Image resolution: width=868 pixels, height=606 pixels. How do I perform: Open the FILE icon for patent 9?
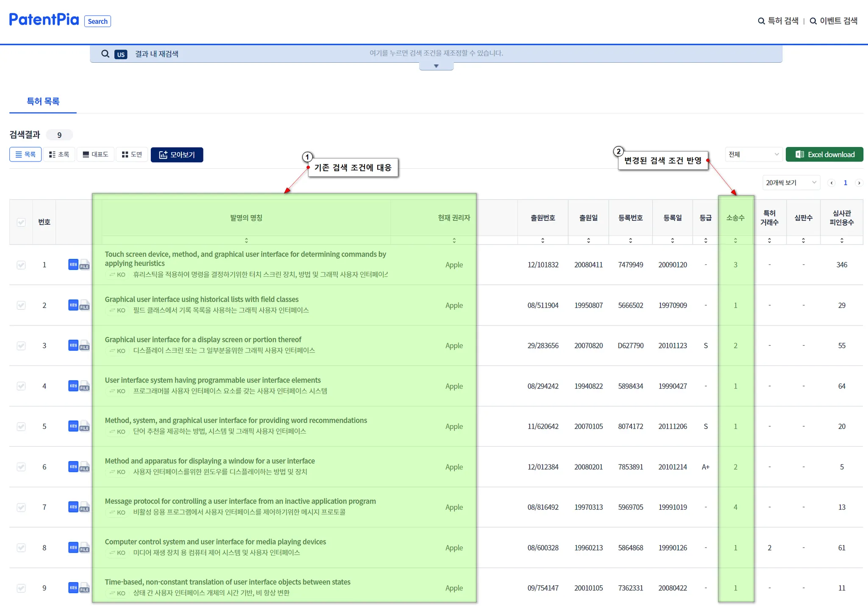point(85,588)
